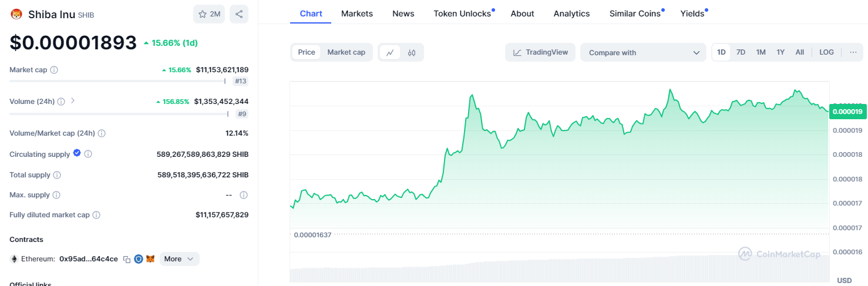View the Token Unlocks tab
Image resolution: width=868 pixels, height=286 pixels.
[463, 13]
